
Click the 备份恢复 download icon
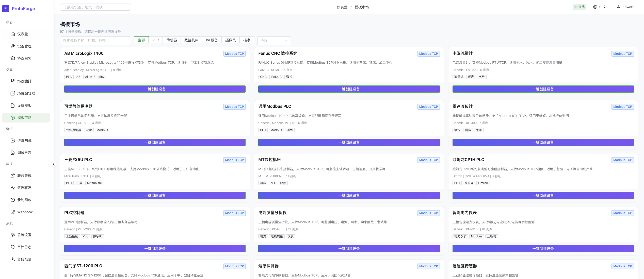click(x=13, y=259)
